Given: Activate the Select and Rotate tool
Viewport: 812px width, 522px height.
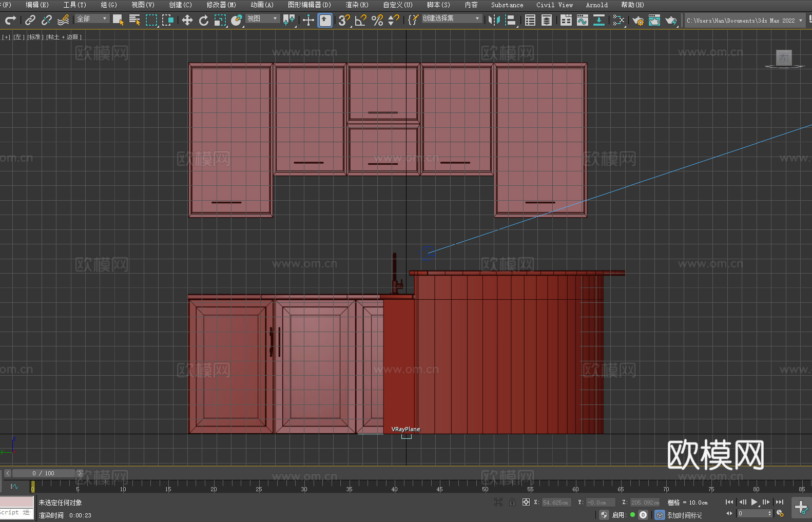Looking at the screenshot, I should pos(204,20).
